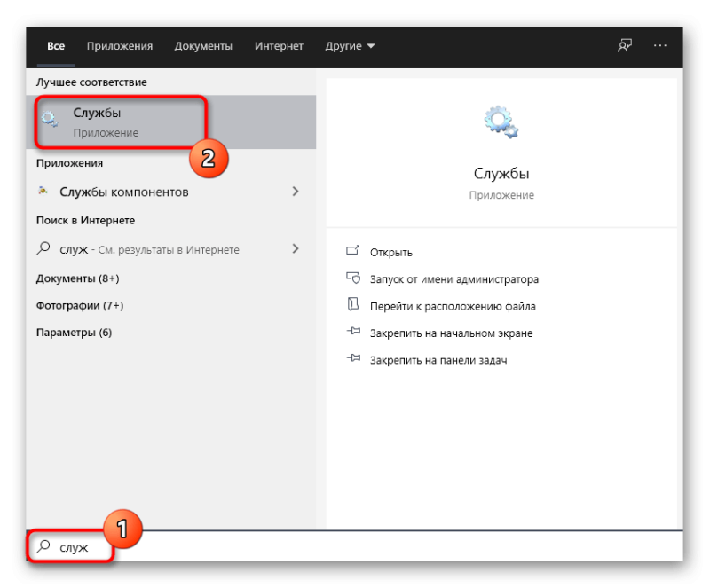The height and width of the screenshot is (588, 710).
Task: Click the pin icon for Закрепить на начальном экране
Action: tap(353, 332)
